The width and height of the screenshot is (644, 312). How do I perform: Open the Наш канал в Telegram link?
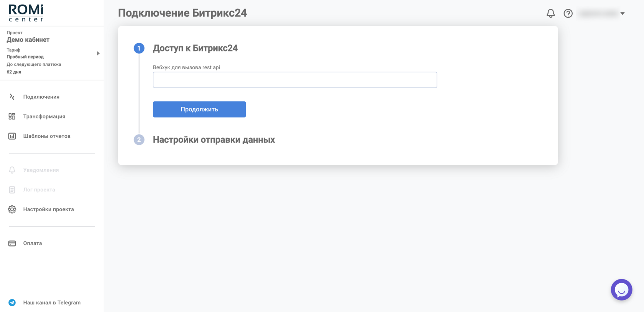click(x=52, y=302)
